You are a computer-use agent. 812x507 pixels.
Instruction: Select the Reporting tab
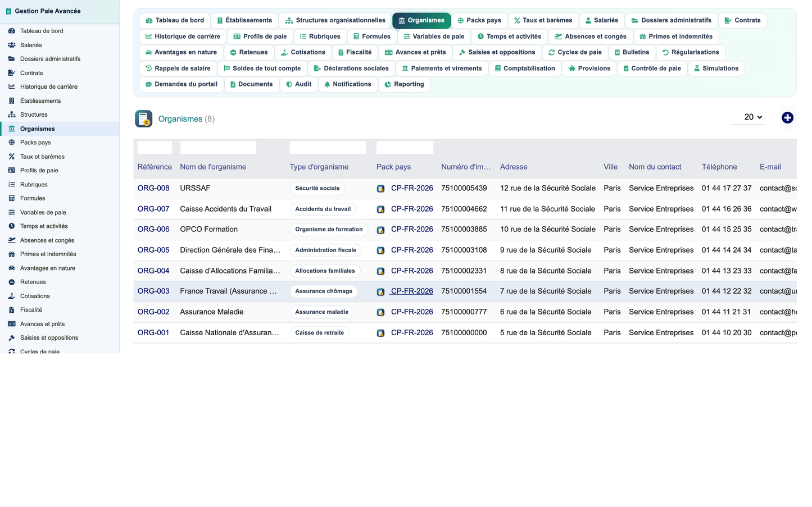coord(404,84)
